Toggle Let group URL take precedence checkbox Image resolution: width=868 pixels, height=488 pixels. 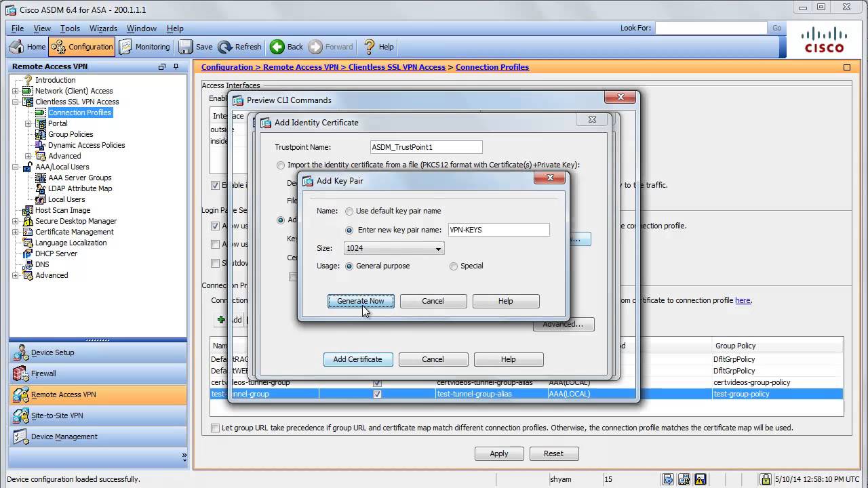[216, 428]
